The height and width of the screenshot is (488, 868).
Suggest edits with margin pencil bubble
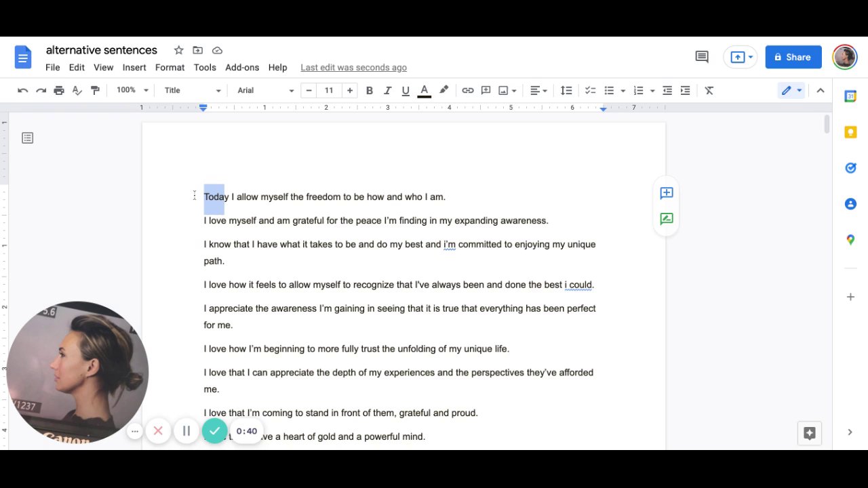click(x=667, y=219)
